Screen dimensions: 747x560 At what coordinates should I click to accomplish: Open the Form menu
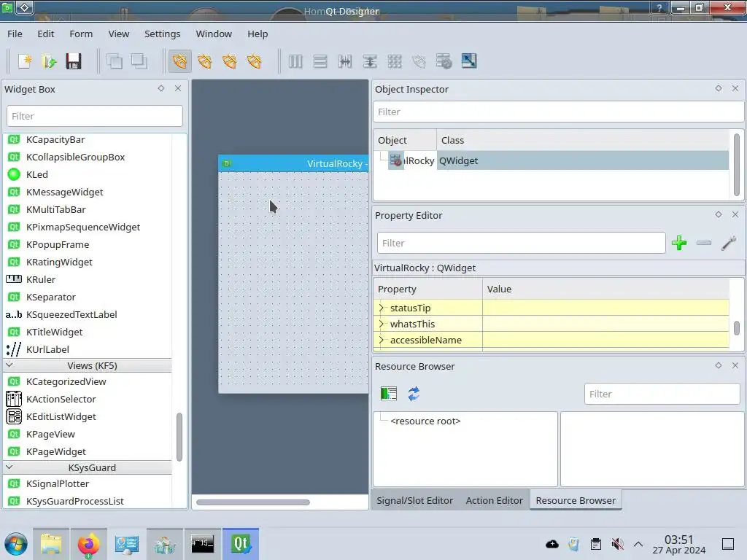point(81,34)
